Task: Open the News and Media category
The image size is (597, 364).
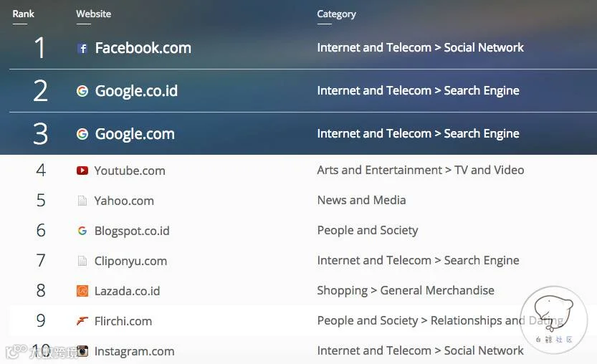Action: [x=362, y=201]
